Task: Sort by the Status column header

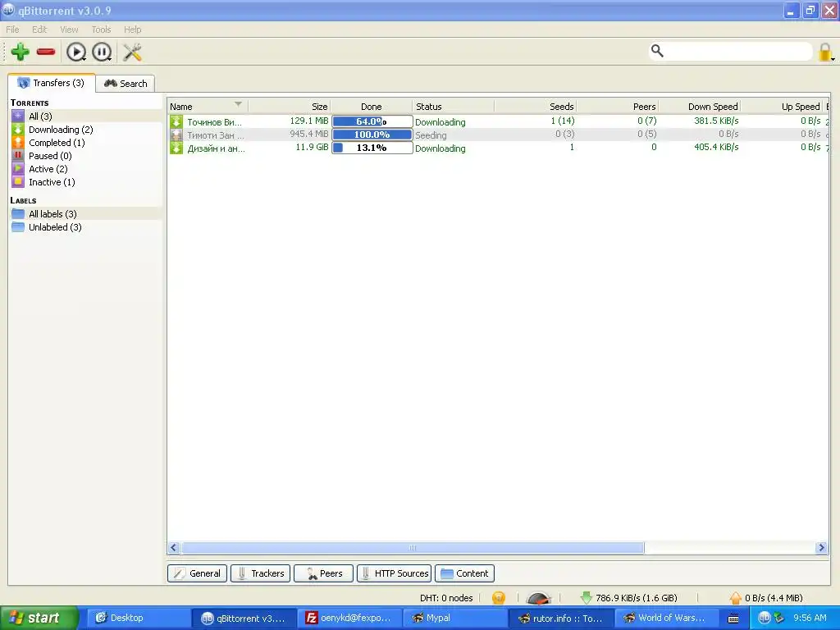Action: coord(453,106)
